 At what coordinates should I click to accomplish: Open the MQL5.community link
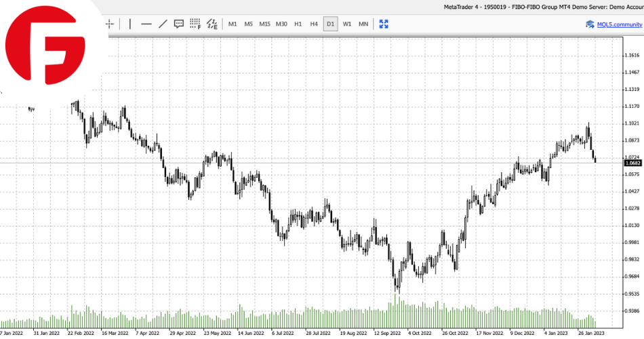618,24
